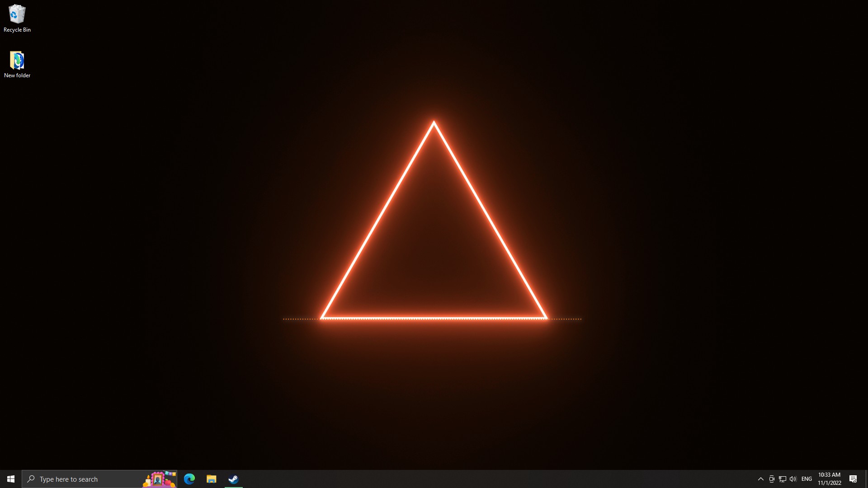This screenshot has width=868, height=488.
Task: Open the Windows Start menu
Action: (x=11, y=479)
